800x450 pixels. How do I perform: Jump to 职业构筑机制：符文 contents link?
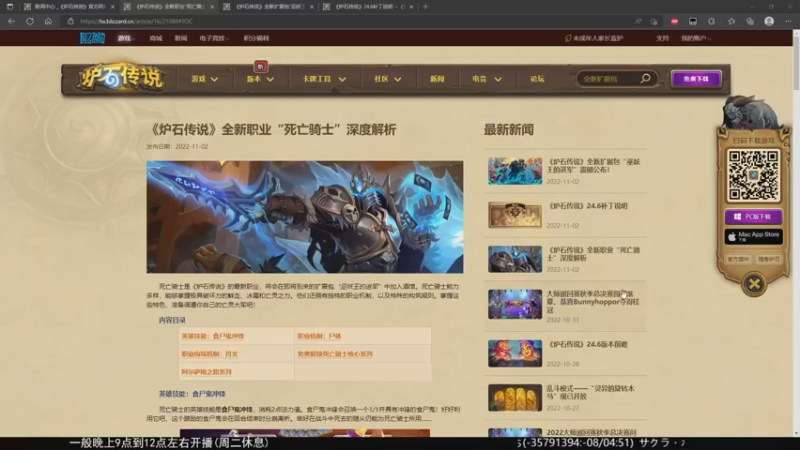tap(210, 354)
